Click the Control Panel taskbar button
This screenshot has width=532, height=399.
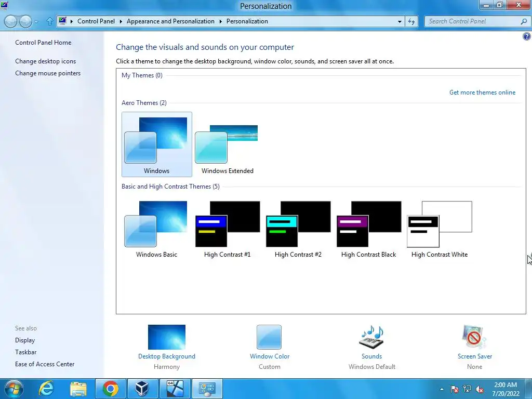[207, 389]
